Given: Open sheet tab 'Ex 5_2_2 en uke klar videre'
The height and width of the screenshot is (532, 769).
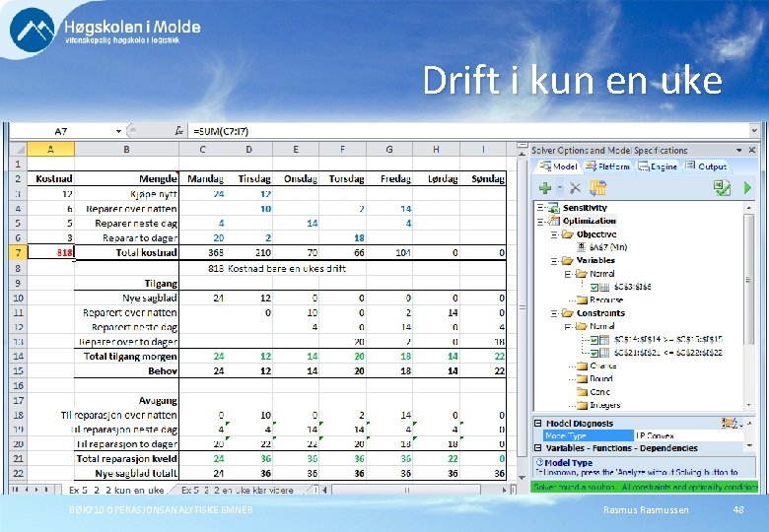Looking at the screenshot, I should [x=238, y=490].
